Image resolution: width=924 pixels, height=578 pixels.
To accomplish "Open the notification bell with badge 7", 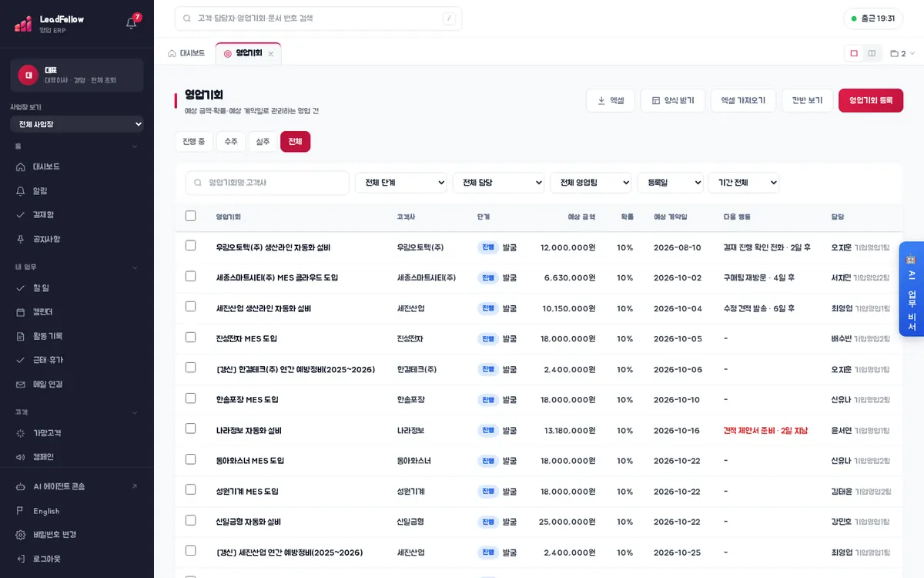I will pos(132,22).
